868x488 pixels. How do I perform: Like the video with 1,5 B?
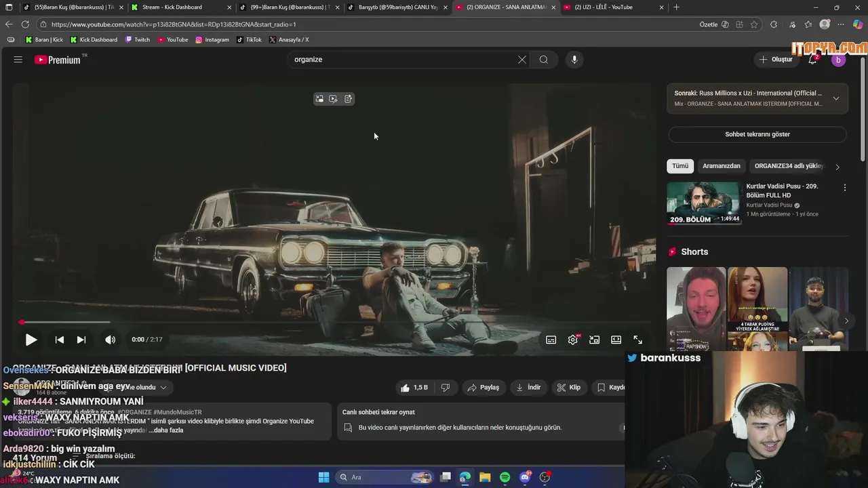[x=414, y=388]
